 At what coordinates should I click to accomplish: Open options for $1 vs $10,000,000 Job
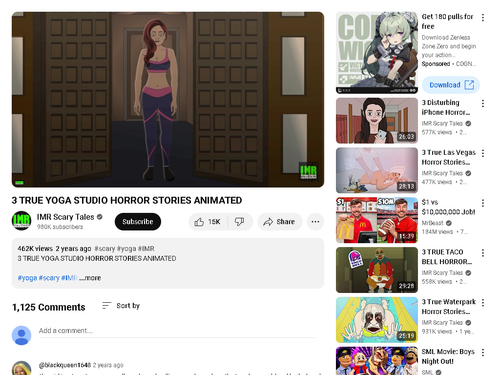483,203
